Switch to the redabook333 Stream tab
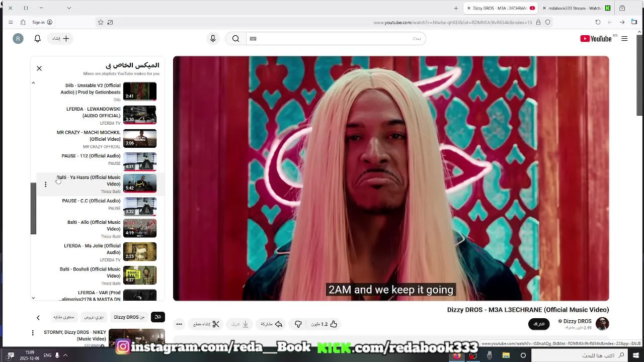Screen dimensions: 644x362 coord(577,8)
